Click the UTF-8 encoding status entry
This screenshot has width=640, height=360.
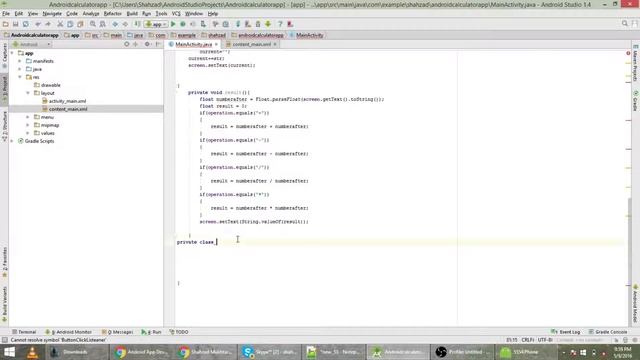(x=545, y=340)
